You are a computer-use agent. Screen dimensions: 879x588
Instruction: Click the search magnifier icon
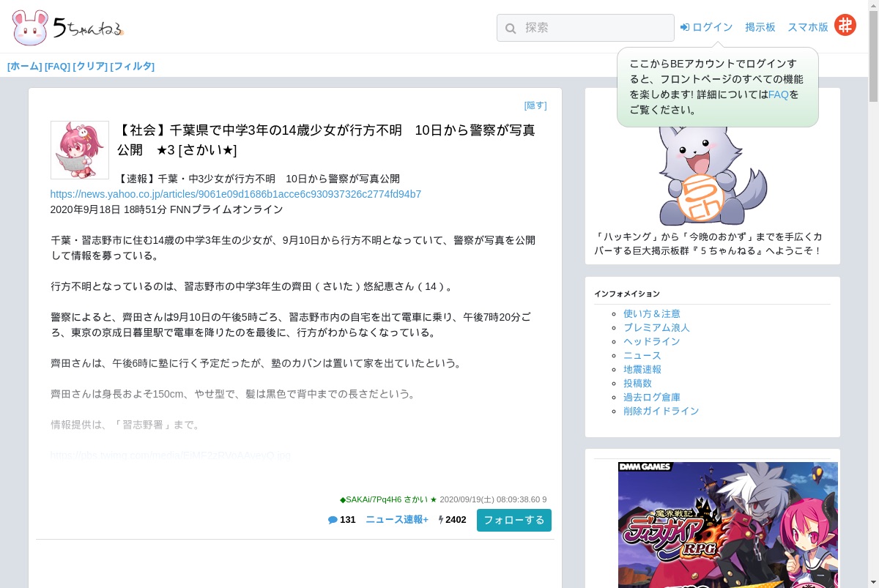(x=511, y=28)
